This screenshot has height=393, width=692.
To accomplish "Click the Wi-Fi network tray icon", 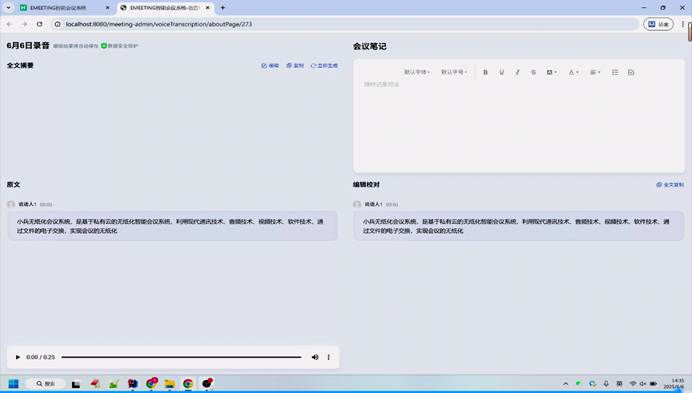I will [x=633, y=384].
